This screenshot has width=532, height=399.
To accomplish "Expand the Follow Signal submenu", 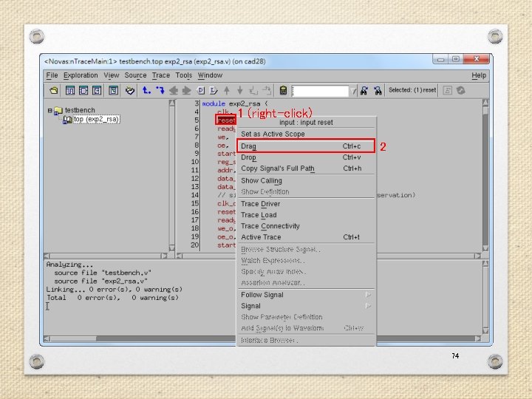I will (x=368, y=295).
